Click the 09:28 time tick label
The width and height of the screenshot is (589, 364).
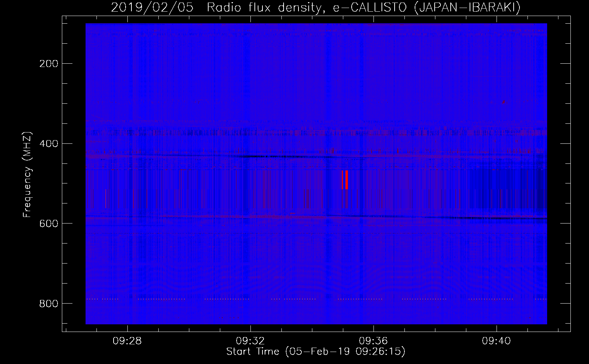(x=127, y=341)
